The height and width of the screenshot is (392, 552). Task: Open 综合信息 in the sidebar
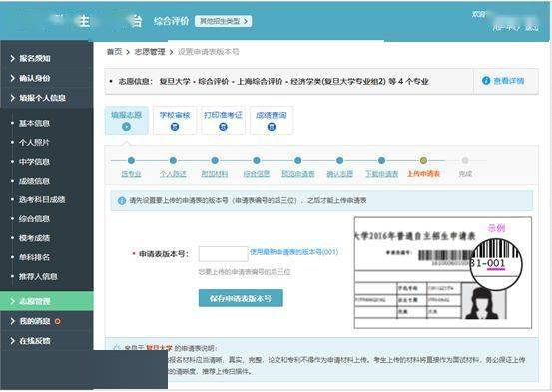[x=34, y=219]
